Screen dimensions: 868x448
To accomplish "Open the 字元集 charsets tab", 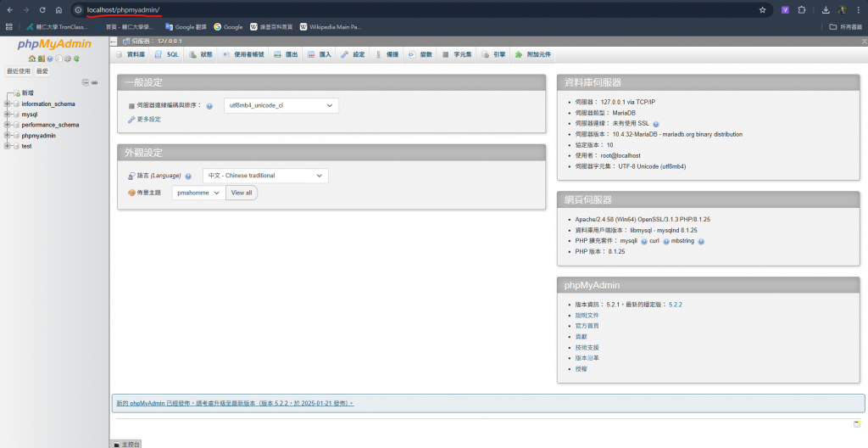I will tap(457, 54).
